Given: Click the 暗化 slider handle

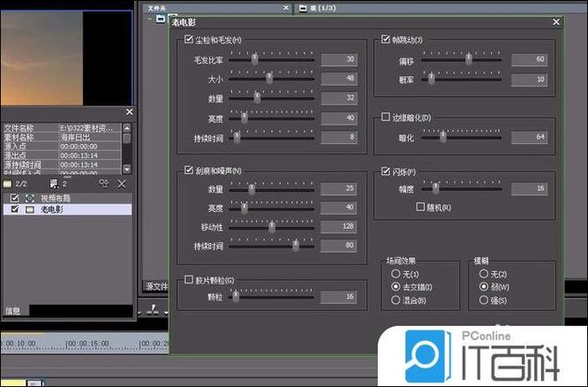Looking at the screenshot, I should (443, 137).
